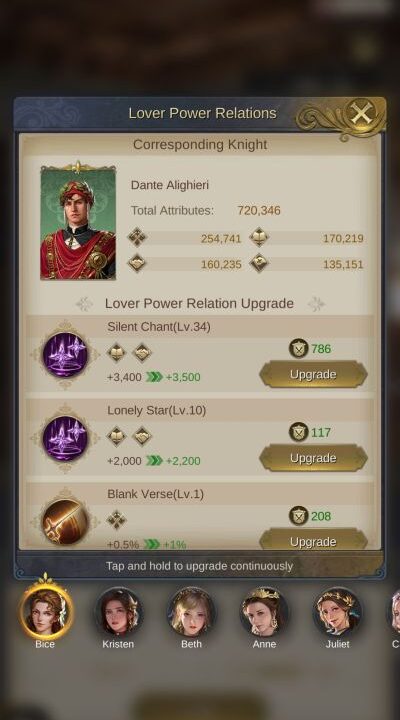This screenshot has height=720, width=400.
Task: Tap the shield cost icon beside 786
Action: 299,349
